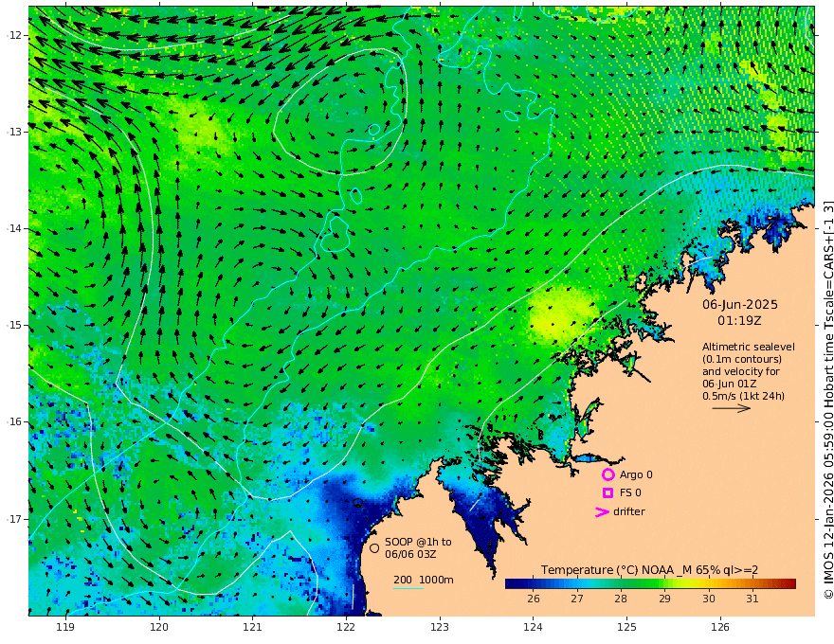Click latitude tick label -14
The height and width of the screenshot is (644, 834).
[x=14, y=228]
